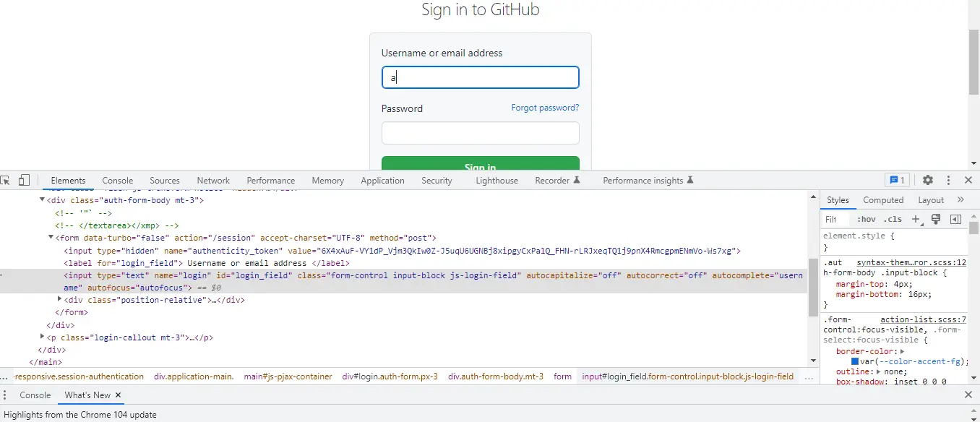This screenshot has height=422, width=980.
Task: Collapse the auth-form-body div node
Action: [42, 200]
